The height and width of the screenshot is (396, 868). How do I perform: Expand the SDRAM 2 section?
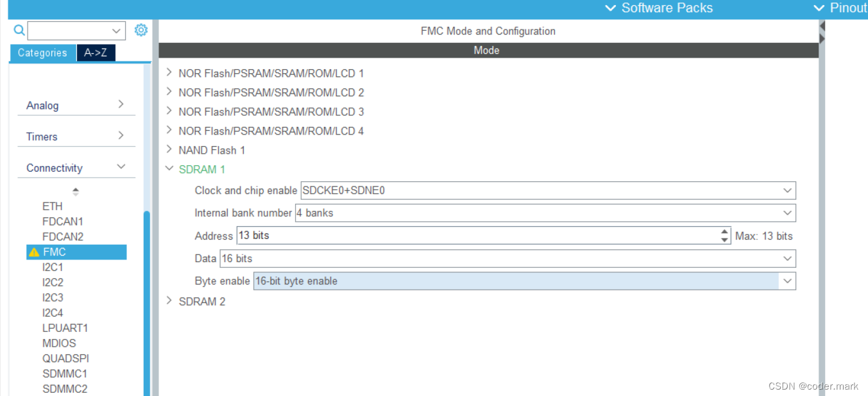[x=169, y=301]
